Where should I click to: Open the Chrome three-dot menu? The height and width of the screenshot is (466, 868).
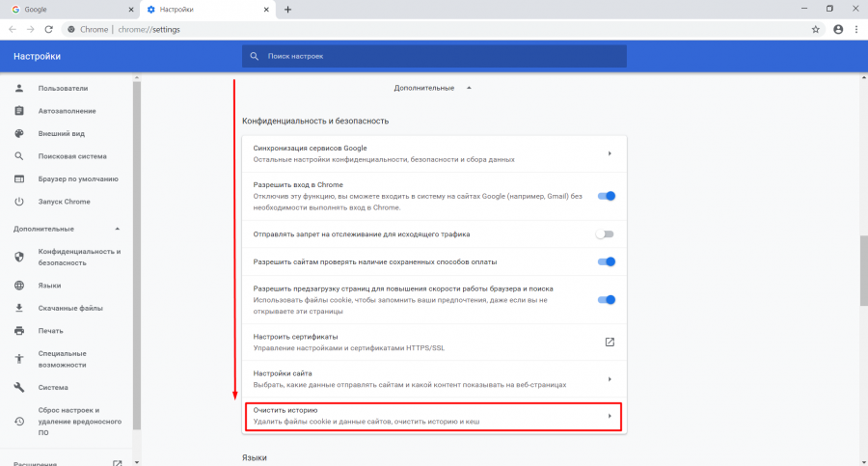(855, 29)
